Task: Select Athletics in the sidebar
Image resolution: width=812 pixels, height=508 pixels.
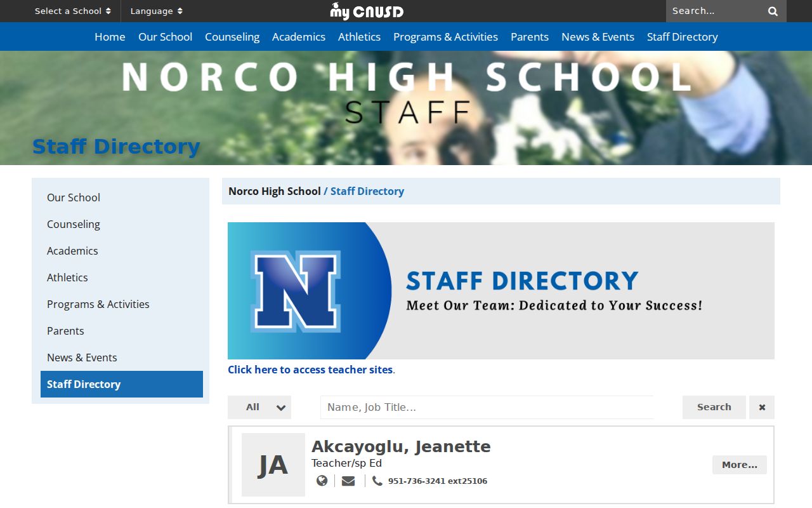Action: 122,277
